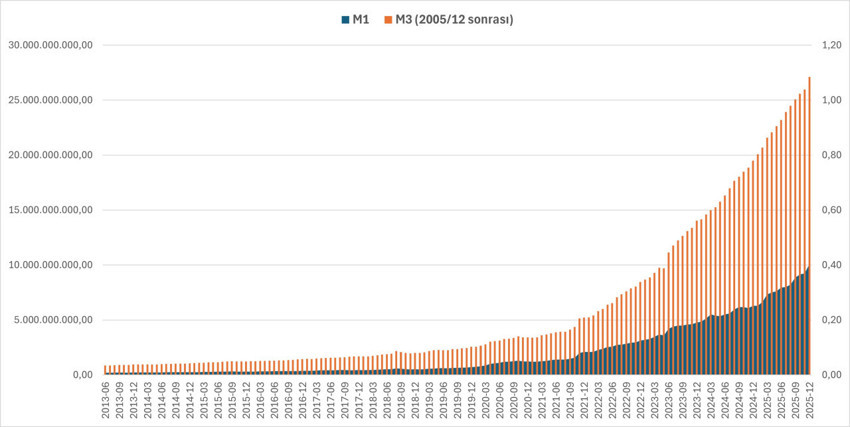Select the 2016-12 date label
This screenshot has width=850, height=427.
[303, 399]
